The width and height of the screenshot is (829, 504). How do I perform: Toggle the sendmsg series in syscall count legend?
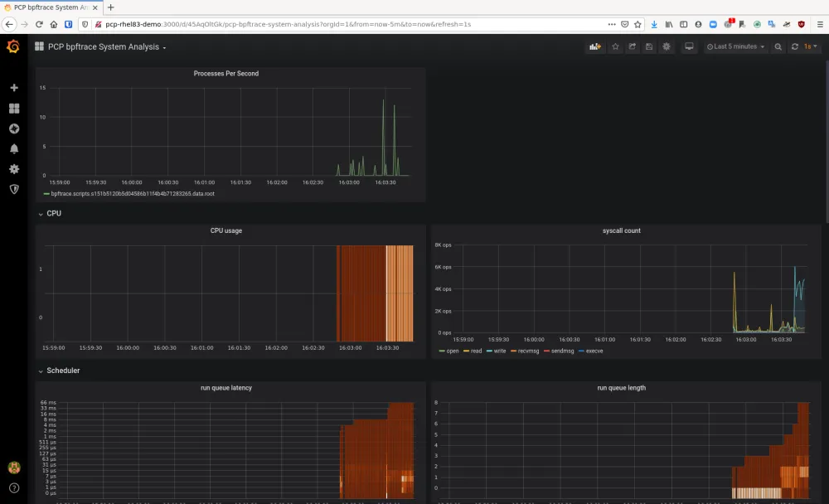tap(562, 351)
